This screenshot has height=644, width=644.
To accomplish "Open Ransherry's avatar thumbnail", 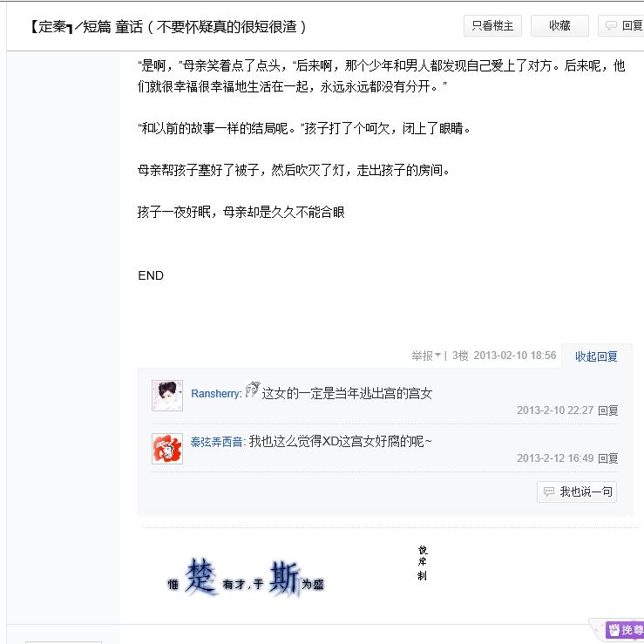I will click(x=167, y=395).
